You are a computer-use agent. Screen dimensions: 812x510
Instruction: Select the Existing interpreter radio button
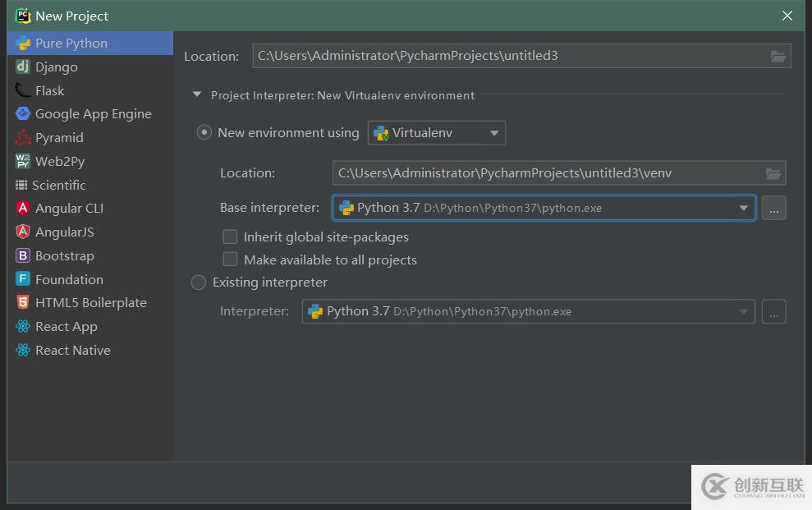(x=199, y=283)
